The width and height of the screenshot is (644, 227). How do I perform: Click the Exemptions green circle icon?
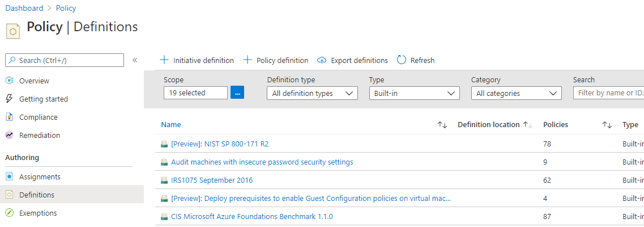pyautogui.click(x=9, y=213)
